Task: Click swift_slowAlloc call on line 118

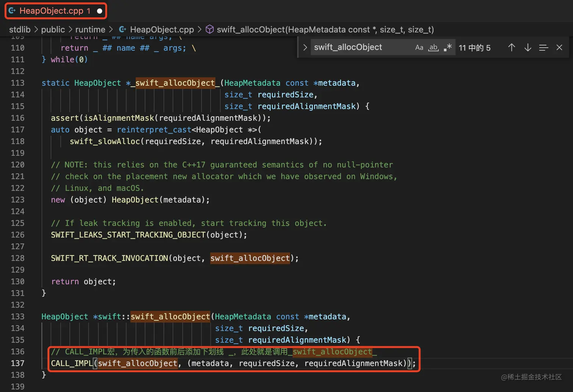Action: coord(105,141)
